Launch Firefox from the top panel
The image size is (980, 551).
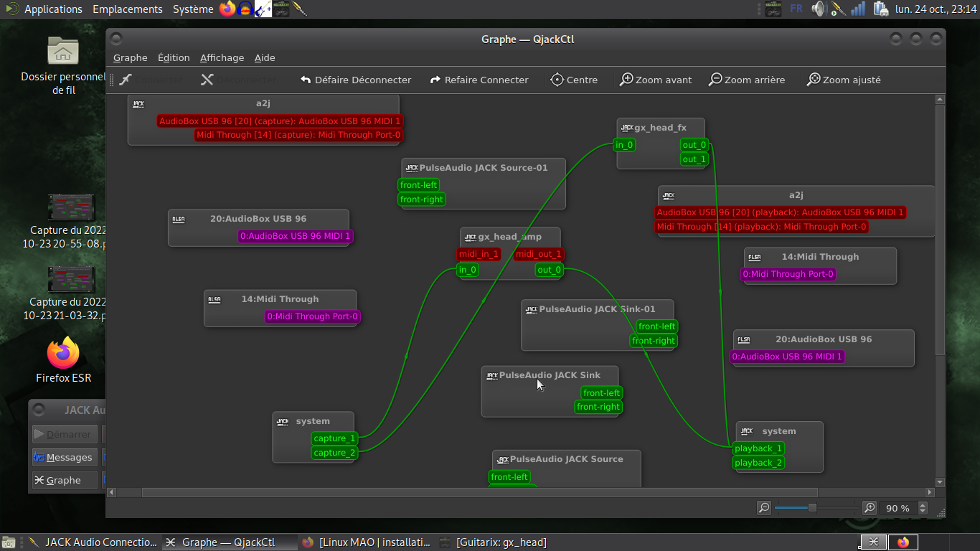pyautogui.click(x=227, y=9)
